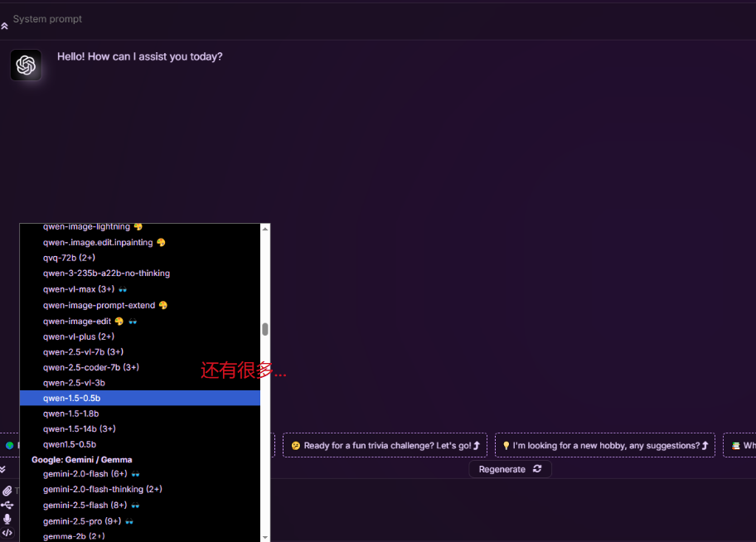Image resolution: width=756 pixels, height=542 pixels.
Task: Select qwen-1.5-0.5b in model list
Action: click(x=71, y=399)
